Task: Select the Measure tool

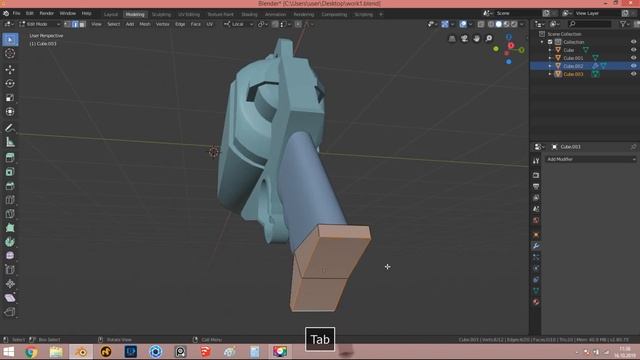Action: tap(10, 142)
